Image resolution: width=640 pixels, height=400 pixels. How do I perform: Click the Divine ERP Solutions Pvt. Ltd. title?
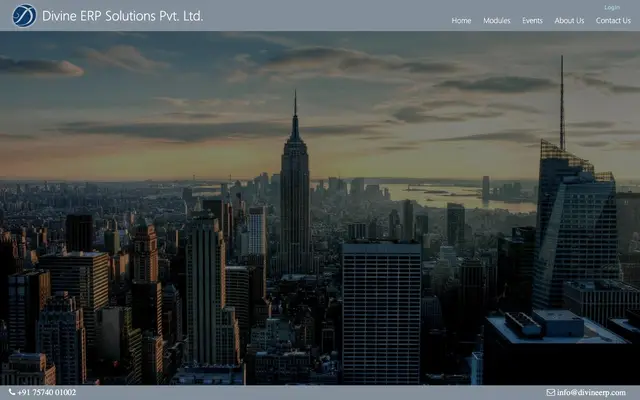[x=122, y=16]
